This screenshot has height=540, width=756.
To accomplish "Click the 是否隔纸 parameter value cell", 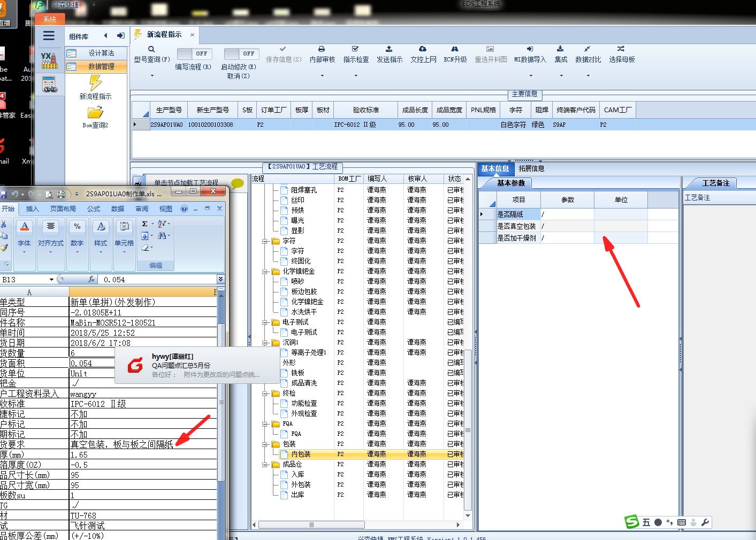I will (567, 214).
